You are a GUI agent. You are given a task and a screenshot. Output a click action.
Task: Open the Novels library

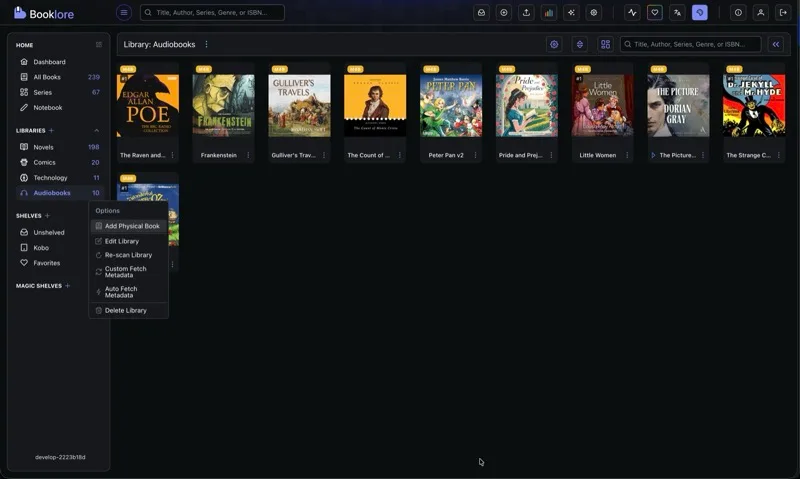coord(59,147)
